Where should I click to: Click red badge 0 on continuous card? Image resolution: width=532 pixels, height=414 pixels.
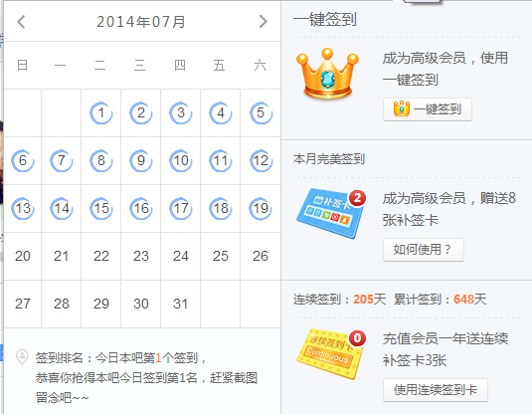point(357,338)
